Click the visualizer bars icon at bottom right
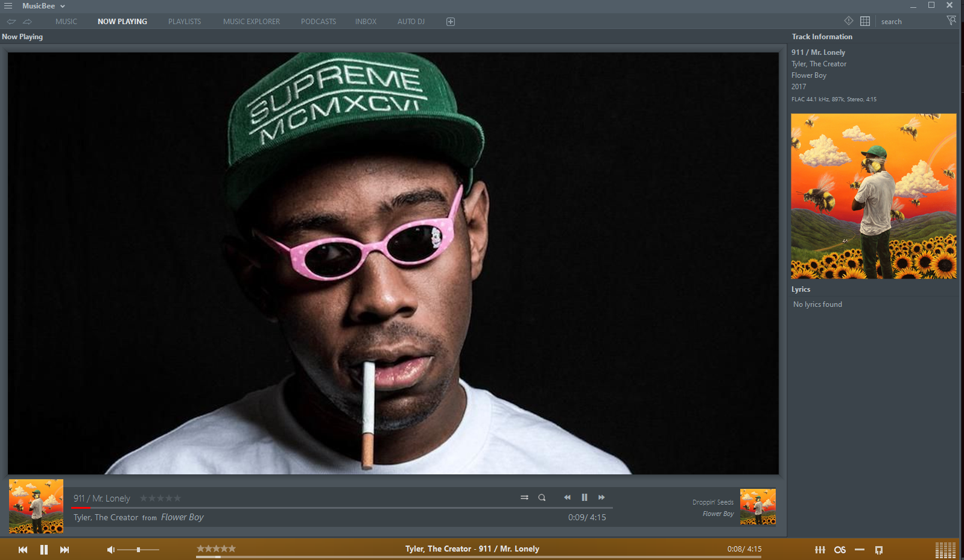This screenshot has height=560, width=964. coord(945,550)
